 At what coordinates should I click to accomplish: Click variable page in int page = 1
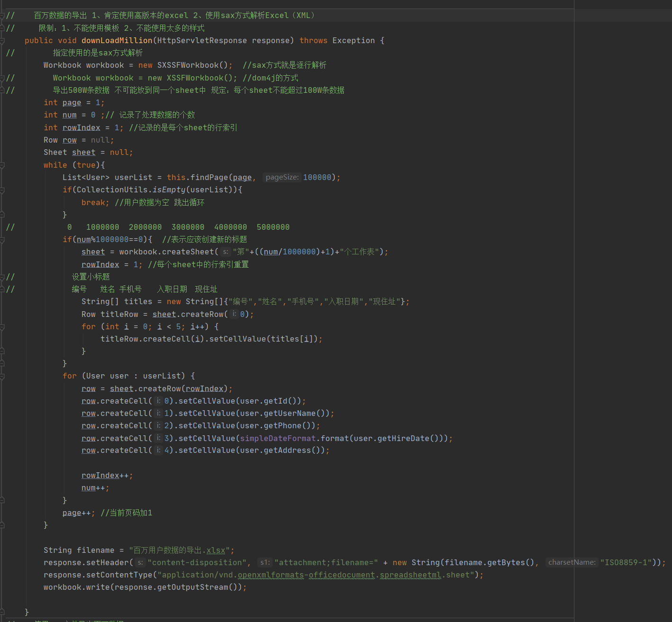tap(72, 103)
